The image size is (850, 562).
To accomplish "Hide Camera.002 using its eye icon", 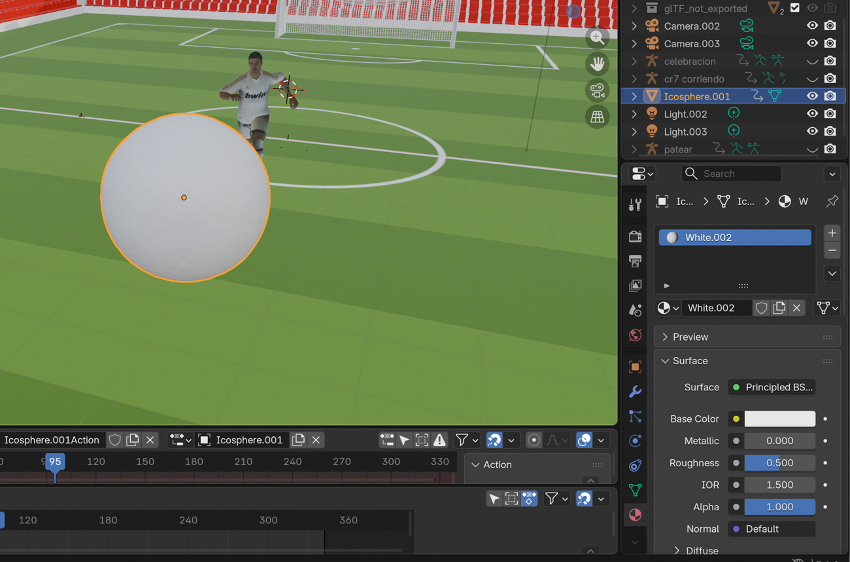I will [x=812, y=26].
